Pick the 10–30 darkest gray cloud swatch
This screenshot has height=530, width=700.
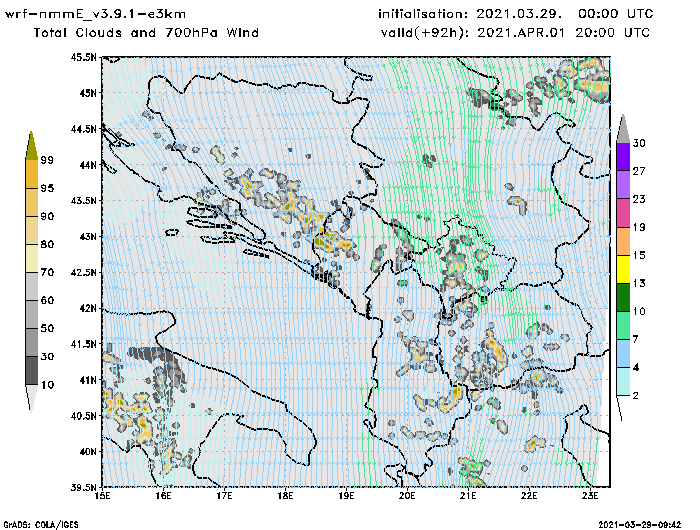tap(32, 371)
